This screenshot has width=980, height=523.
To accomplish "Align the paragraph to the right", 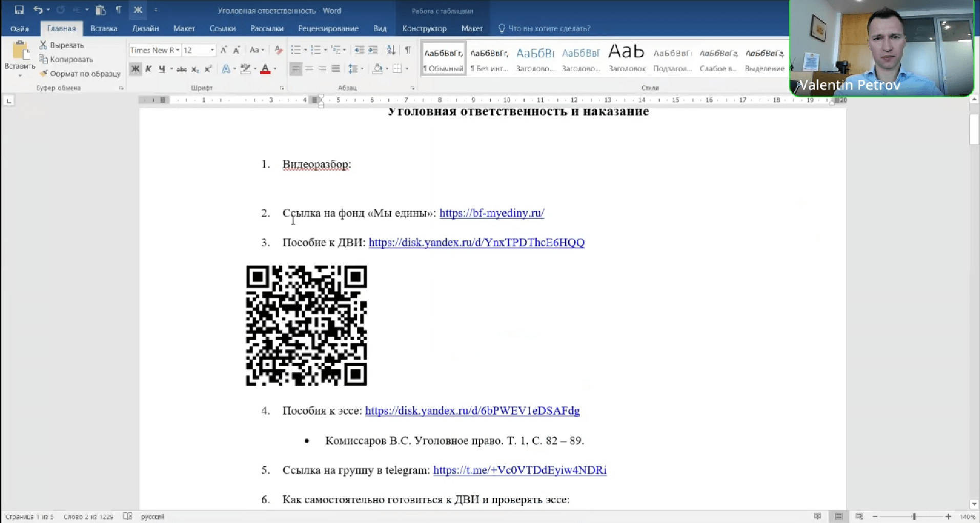I will (322, 69).
